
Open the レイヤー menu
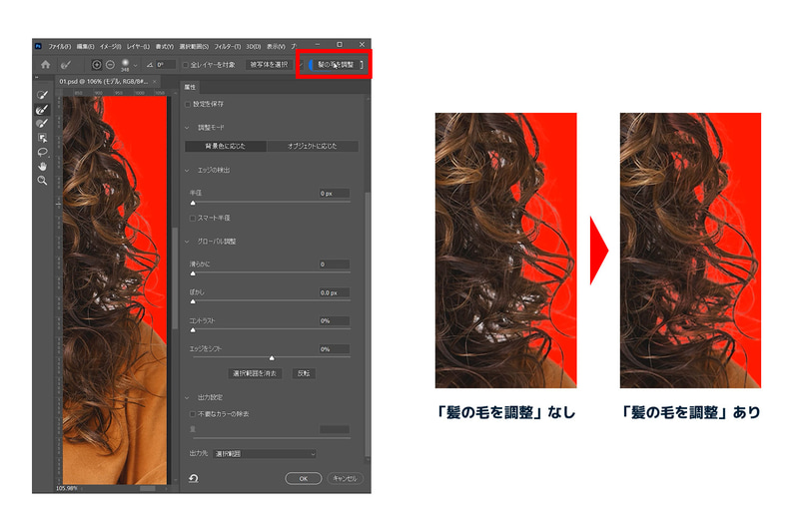tap(138, 46)
